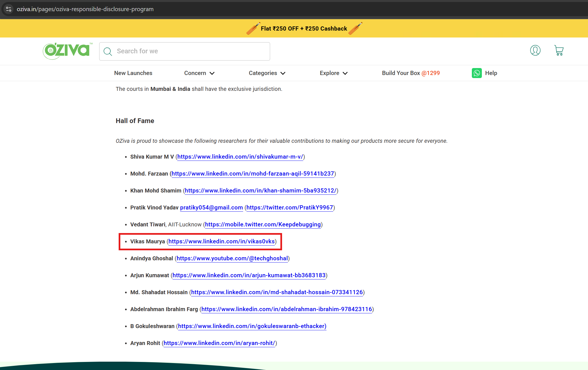Expand the Explore menu
Screen dimensions: 588x370
click(333, 73)
